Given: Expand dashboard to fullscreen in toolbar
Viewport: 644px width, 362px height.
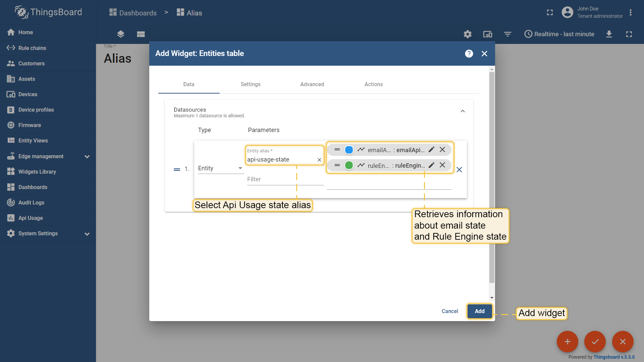Looking at the screenshot, I should coord(629,34).
